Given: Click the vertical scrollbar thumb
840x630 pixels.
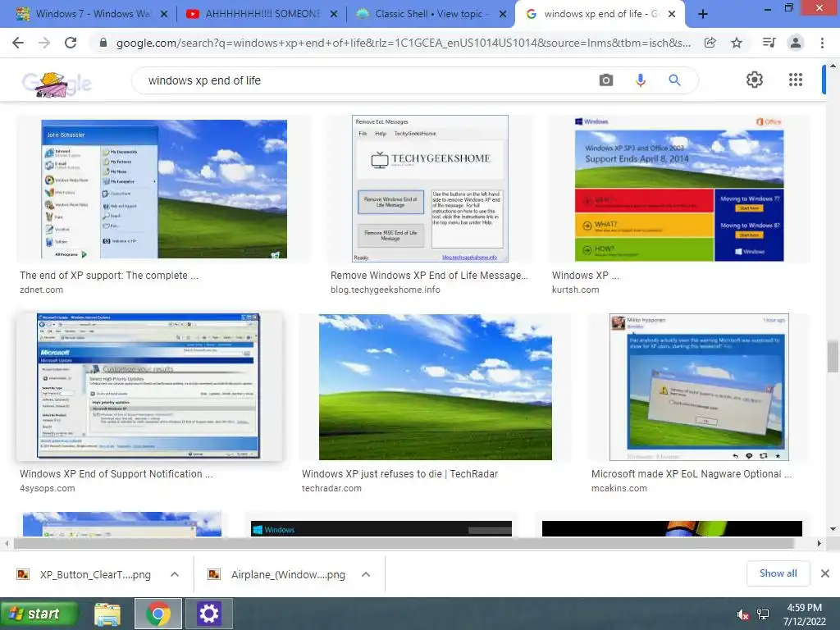Looking at the screenshot, I should pos(833,356).
